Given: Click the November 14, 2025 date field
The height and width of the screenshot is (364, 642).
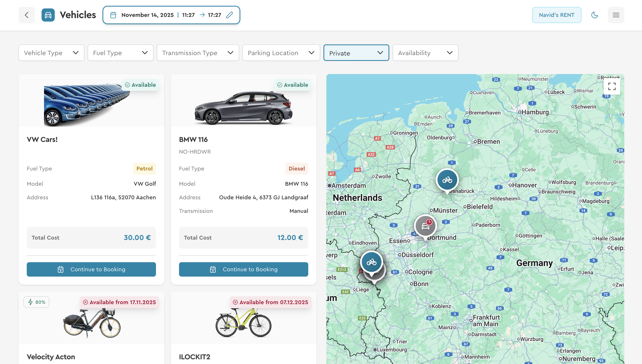Looking at the screenshot, I should coord(147,15).
